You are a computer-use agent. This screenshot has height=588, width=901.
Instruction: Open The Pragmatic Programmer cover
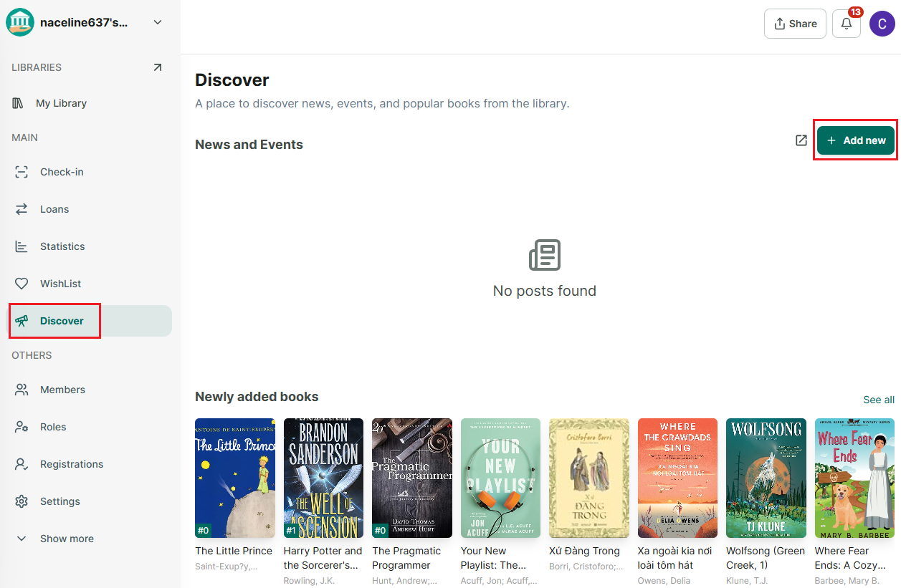click(x=412, y=478)
